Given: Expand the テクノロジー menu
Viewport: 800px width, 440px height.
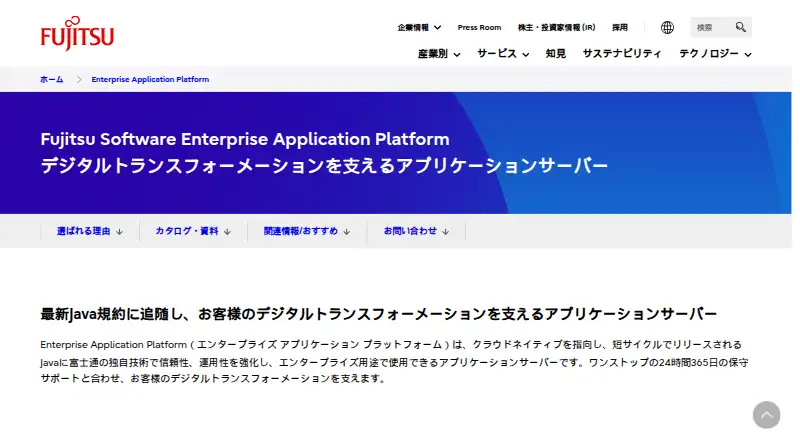Looking at the screenshot, I should click(715, 54).
